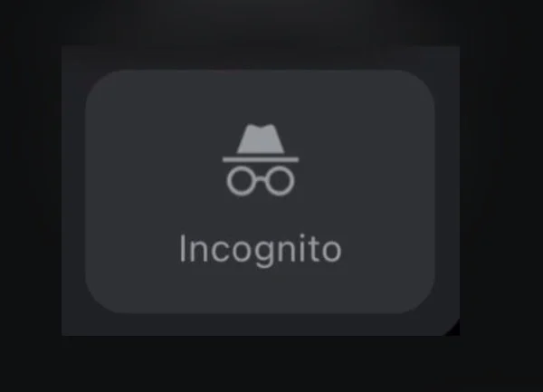The image size is (543, 392).
Task: Tap the end of the word Incognito
Action: point(332,252)
